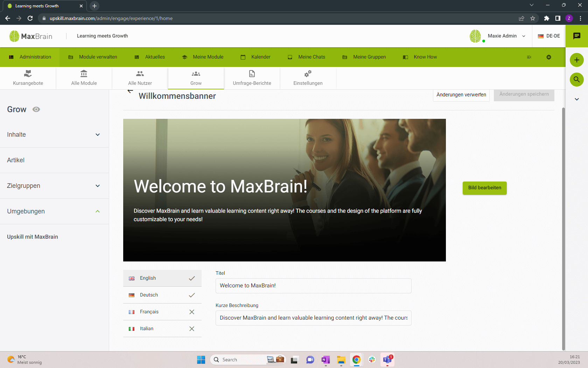Select the Grow tab
This screenshot has height=368, width=588.
coord(196,78)
